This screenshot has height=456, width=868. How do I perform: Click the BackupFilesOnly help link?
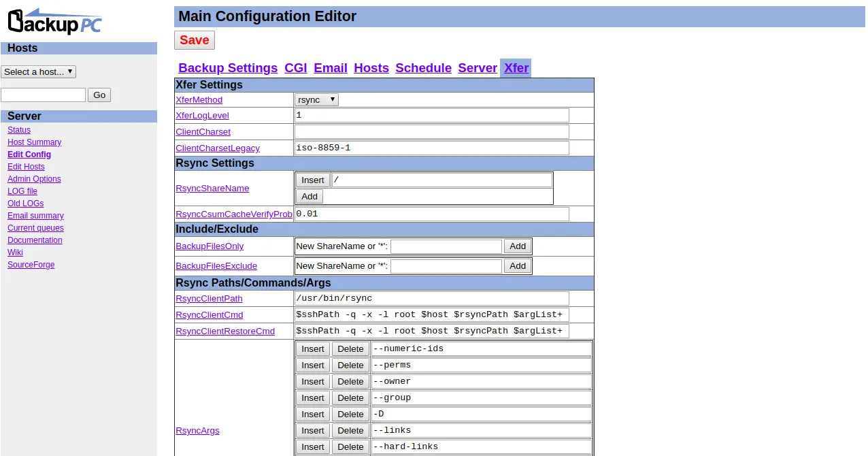[210, 246]
